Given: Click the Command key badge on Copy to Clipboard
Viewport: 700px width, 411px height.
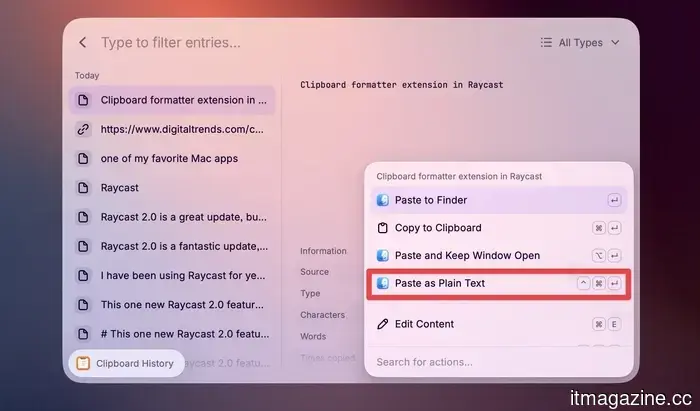Looking at the screenshot, I should (599, 228).
